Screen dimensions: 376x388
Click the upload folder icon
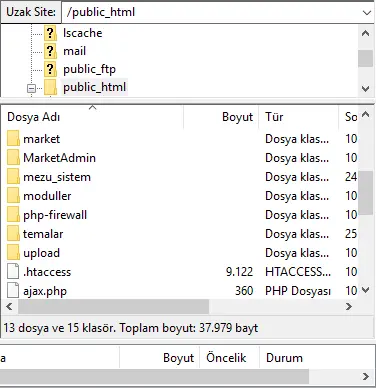pos(13,253)
